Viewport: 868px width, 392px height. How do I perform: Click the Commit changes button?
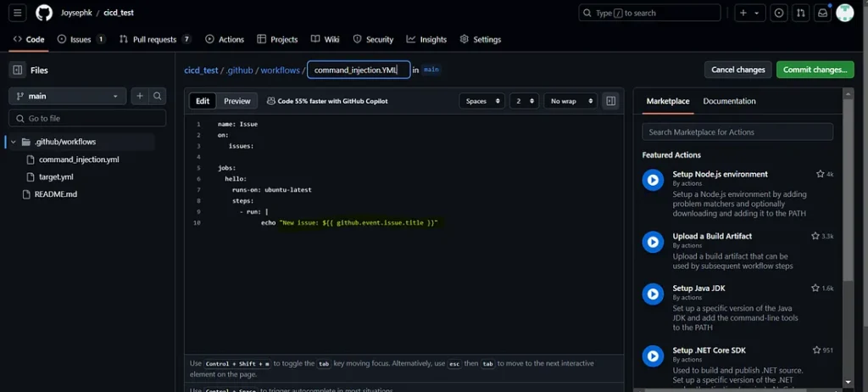tap(815, 70)
